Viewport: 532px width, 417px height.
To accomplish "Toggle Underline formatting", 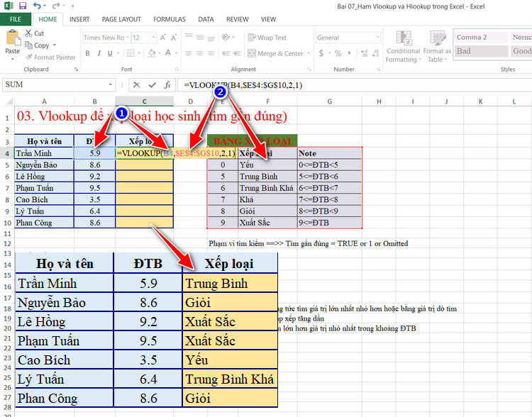I will point(110,53).
